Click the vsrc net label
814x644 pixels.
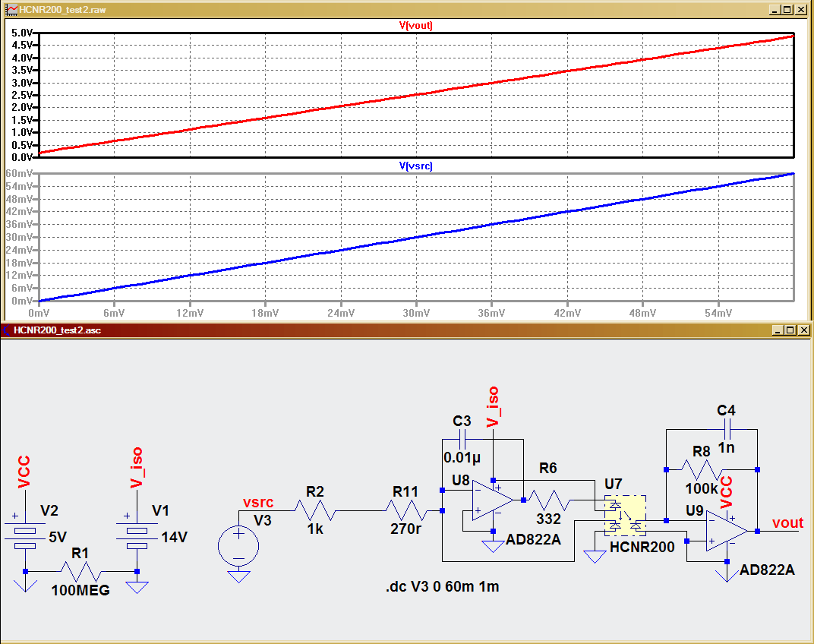(x=258, y=502)
